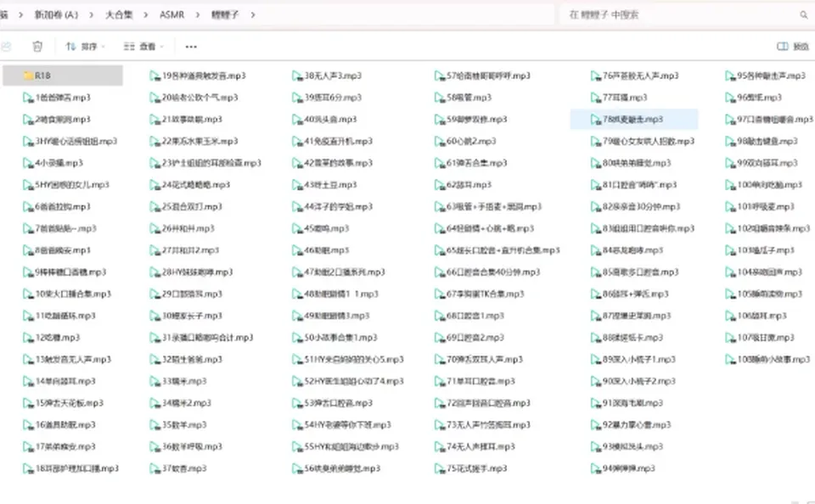This screenshot has width=815, height=504.
Task: Go to the 新加卷 (A:) breadcrumb
Action: tap(56, 15)
